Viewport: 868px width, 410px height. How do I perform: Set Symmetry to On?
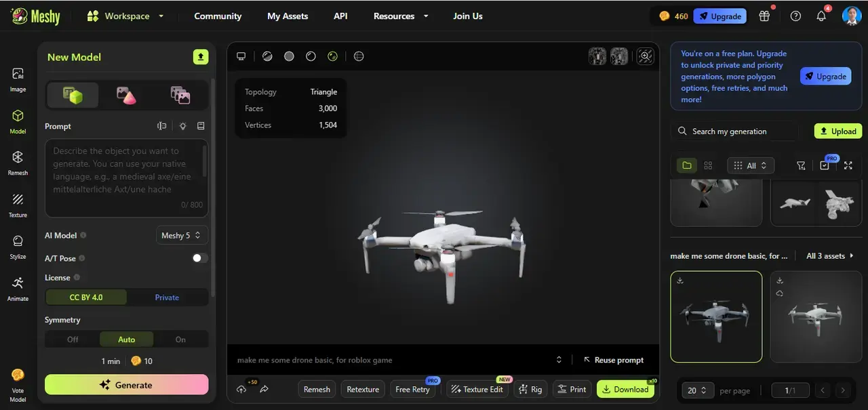point(179,339)
